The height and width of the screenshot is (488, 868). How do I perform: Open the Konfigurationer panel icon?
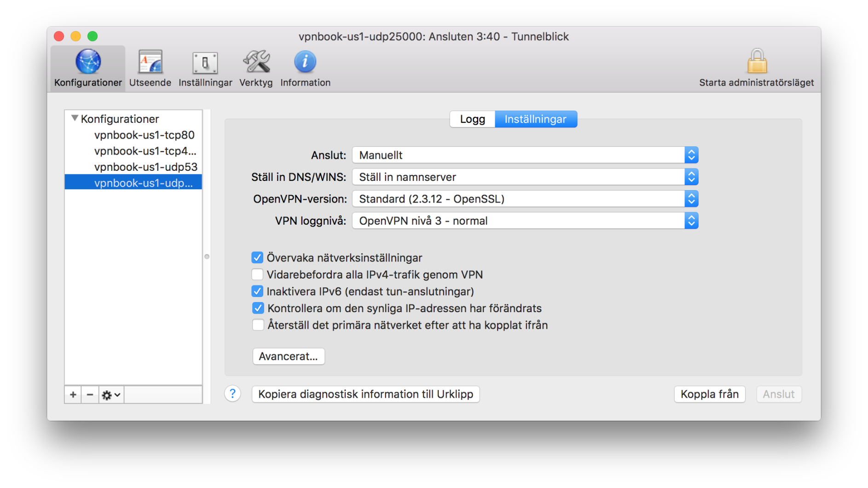87,64
